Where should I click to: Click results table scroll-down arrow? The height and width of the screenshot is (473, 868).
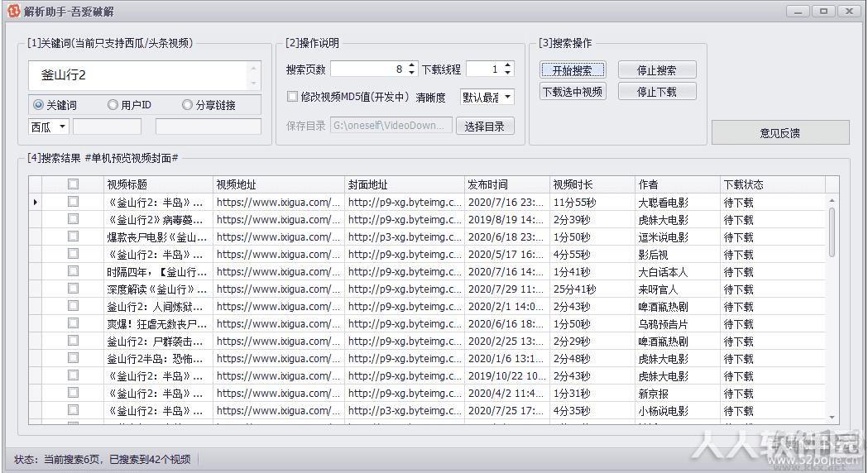click(832, 417)
